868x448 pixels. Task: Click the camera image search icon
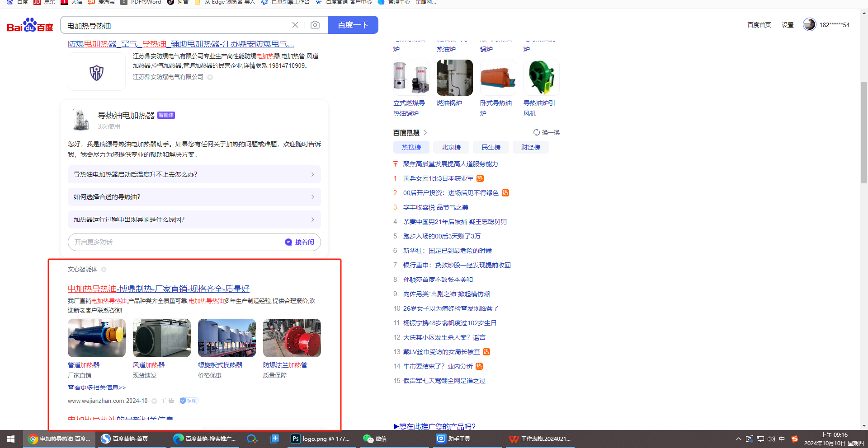click(x=315, y=25)
